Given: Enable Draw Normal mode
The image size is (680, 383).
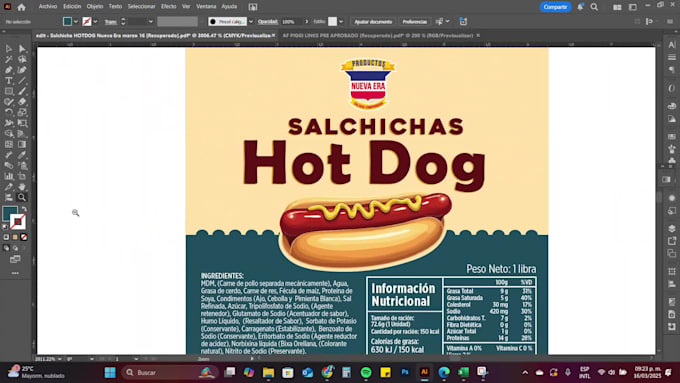Looking at the screenshot, I should point(6,248).
